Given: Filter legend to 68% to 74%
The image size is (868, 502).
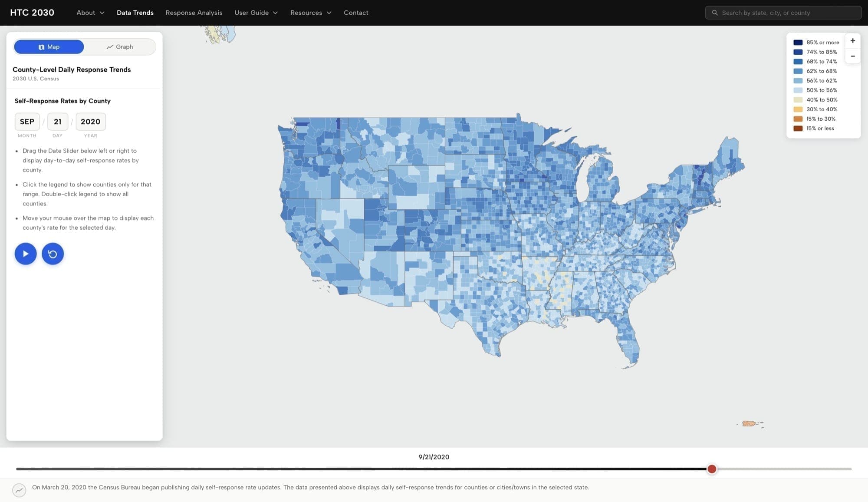Looking at the screenshot, I should click(x=815, y=62).
